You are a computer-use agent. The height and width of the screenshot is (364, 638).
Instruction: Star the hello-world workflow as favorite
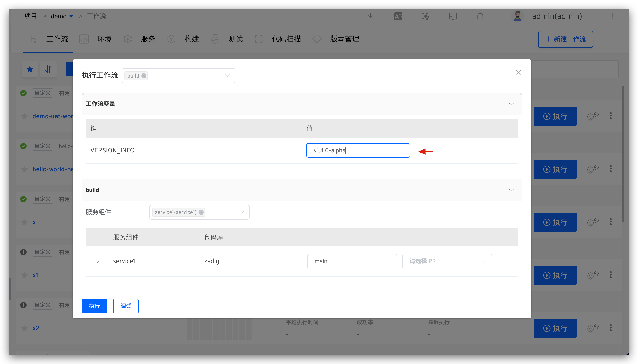[x=24, y=169]
